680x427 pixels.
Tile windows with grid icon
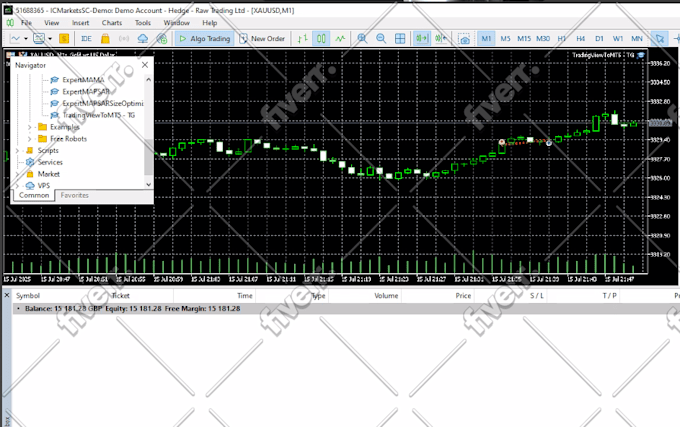click(x=400, y=39)
